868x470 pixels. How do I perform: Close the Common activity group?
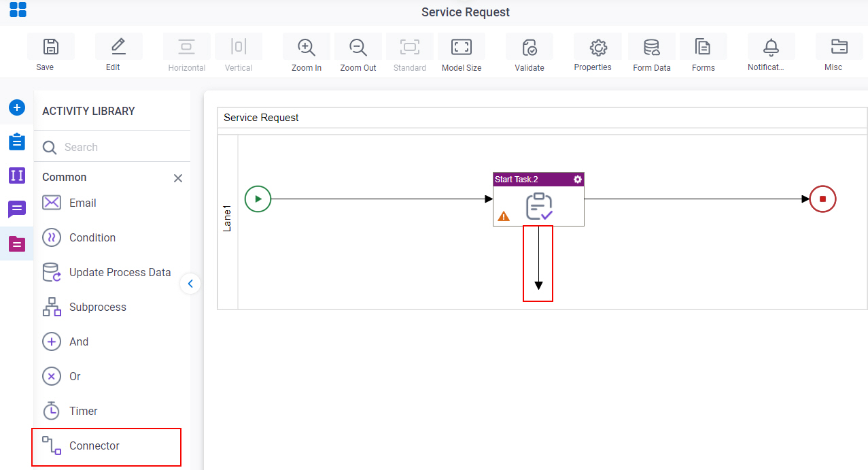178,178
